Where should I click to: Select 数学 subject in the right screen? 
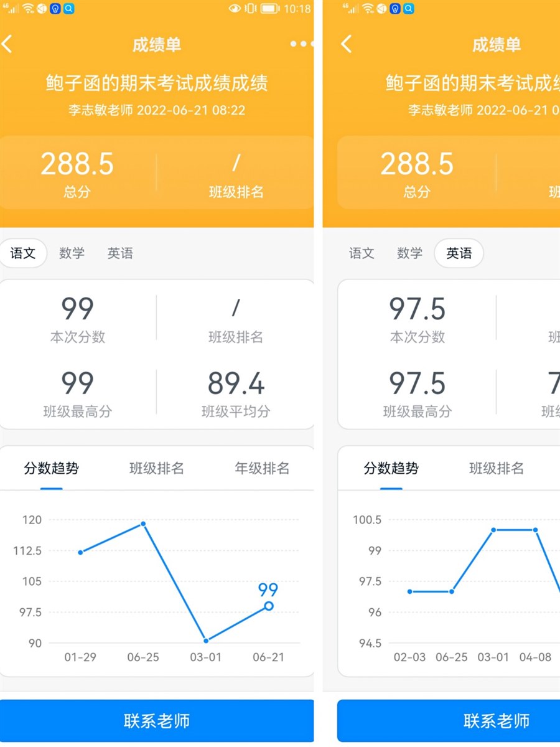point(409,253)
